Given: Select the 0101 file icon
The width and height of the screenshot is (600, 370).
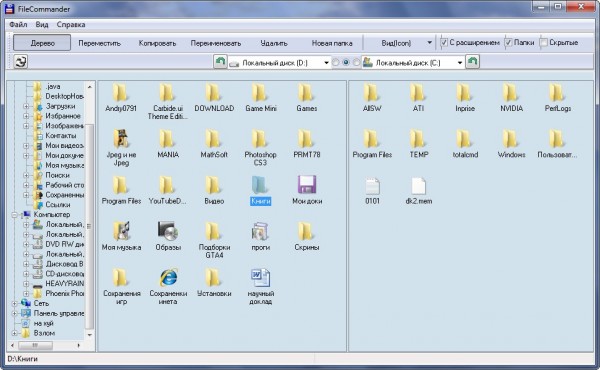Looking at the screenshot, I should click(372, 186).
